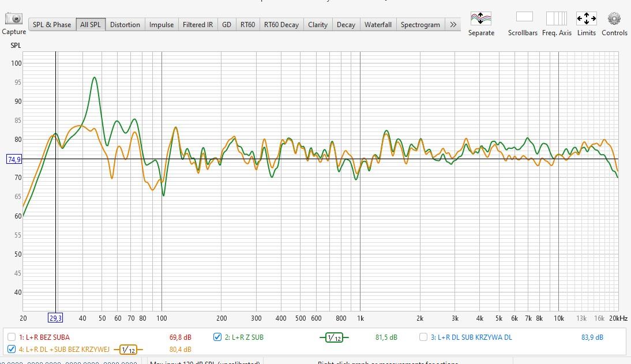Click the green 1/12 smoothing indicator
Image resolution: width=631 pixels, height=364 pixels.
point(334,337)
